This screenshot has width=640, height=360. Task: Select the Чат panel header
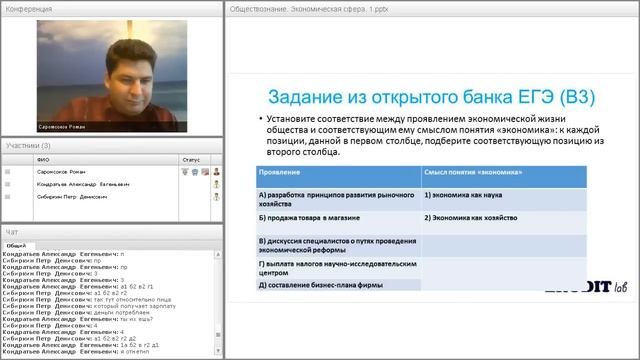pos(112,232)
